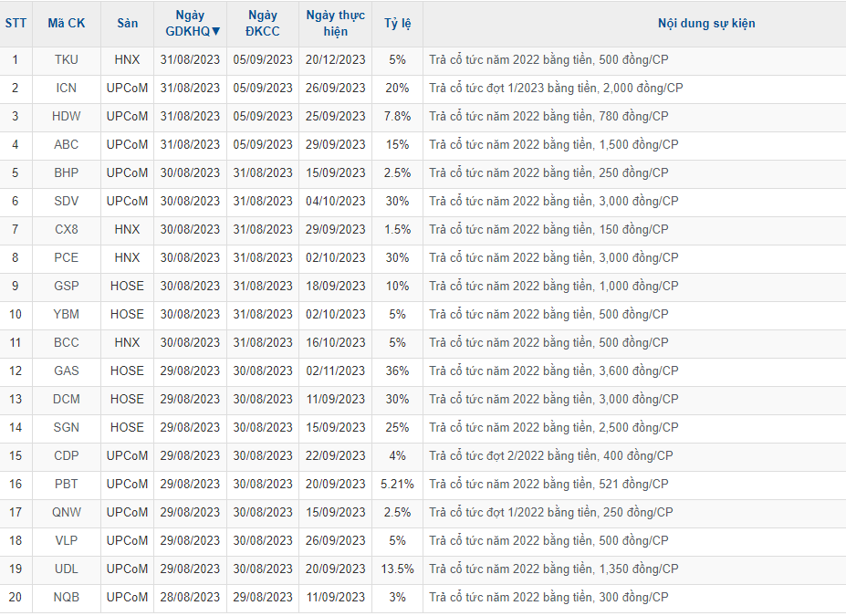The image size is (846, 616).
Task: Open the SGN stock code link
Action: tap(67, 427)
